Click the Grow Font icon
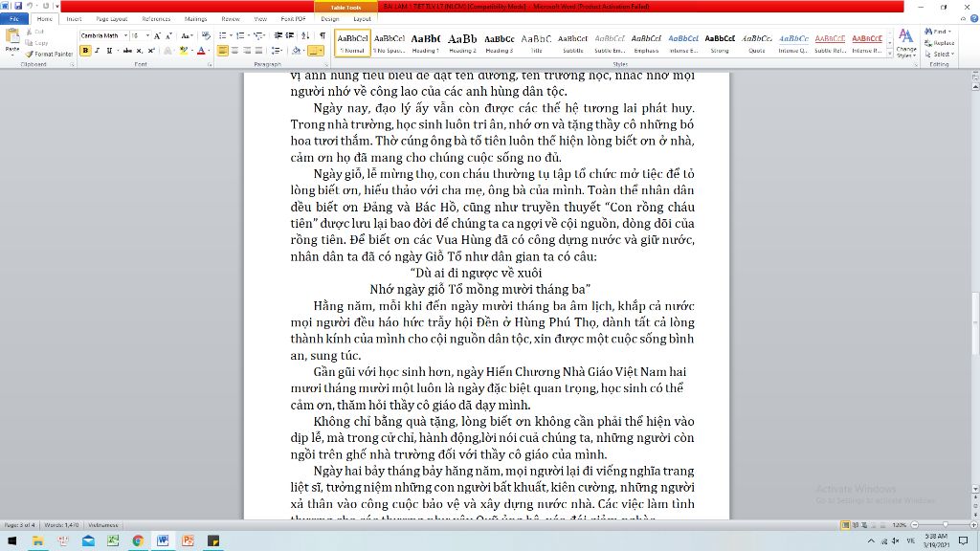 [x=157, y=36]
